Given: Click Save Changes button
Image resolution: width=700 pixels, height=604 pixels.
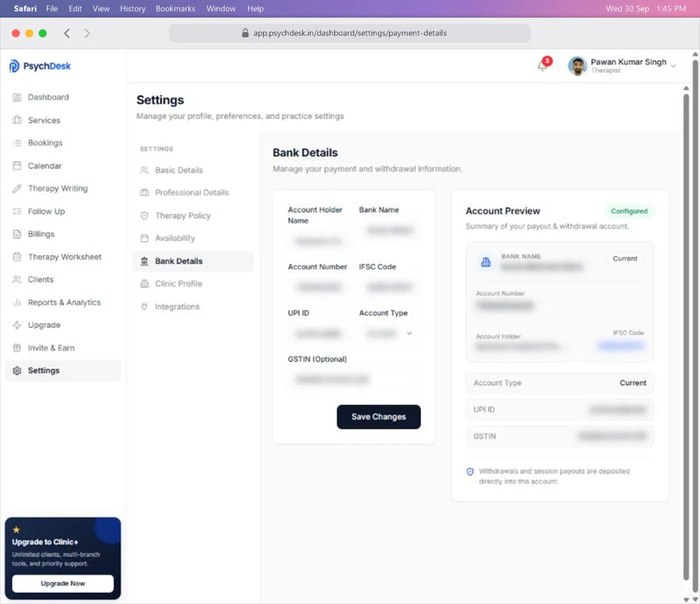Looking at the screenshot, I should point(379,417).
